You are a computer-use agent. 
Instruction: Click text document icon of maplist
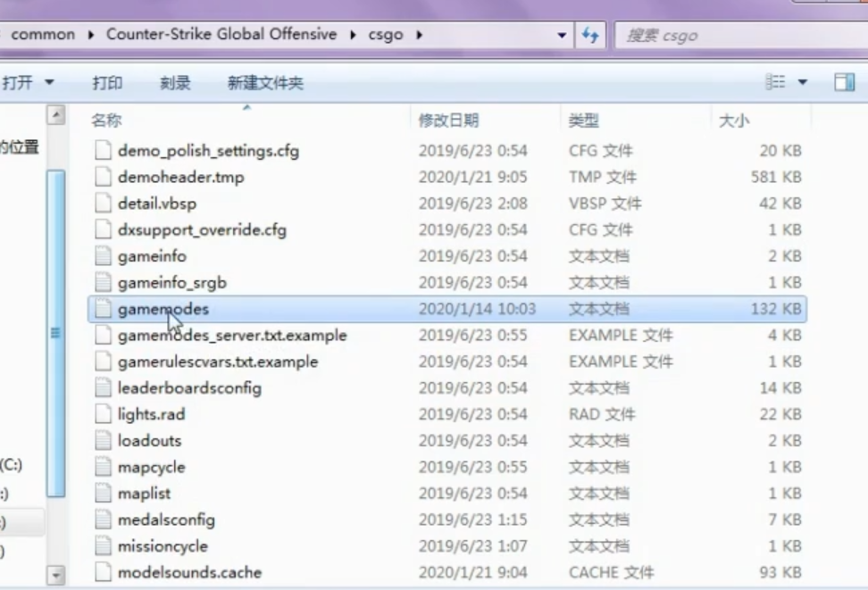[103, 493]
